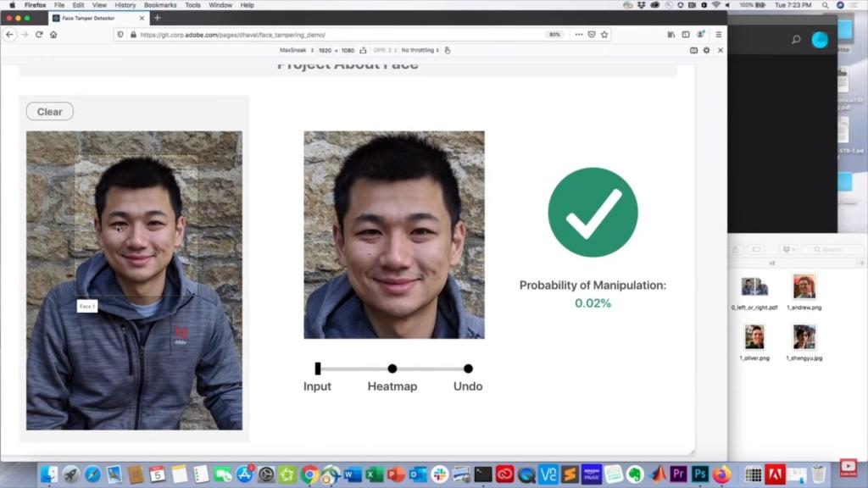Open the Bookmarks menu
Image resolution: width=868 pixels, height=488 pixels.
160,5
